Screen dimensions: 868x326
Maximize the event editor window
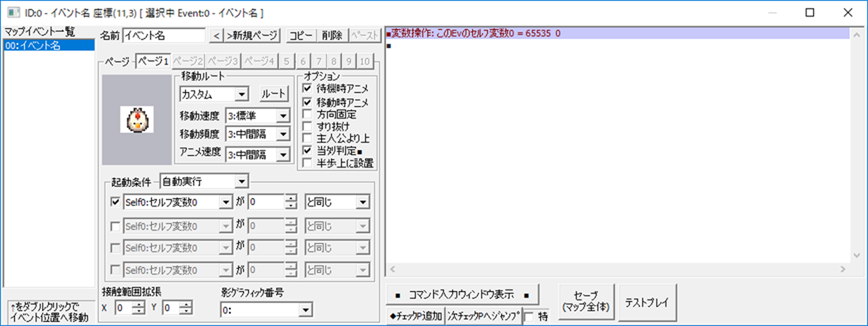[x=809, y=12]
